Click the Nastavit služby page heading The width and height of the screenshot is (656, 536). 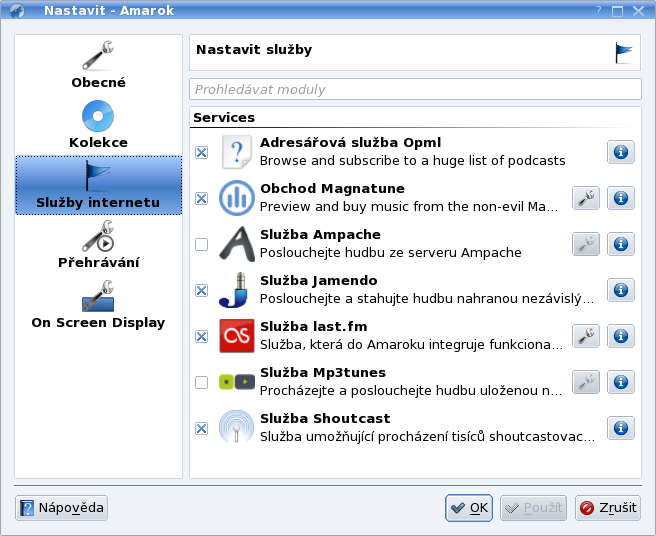click(254, 50)
